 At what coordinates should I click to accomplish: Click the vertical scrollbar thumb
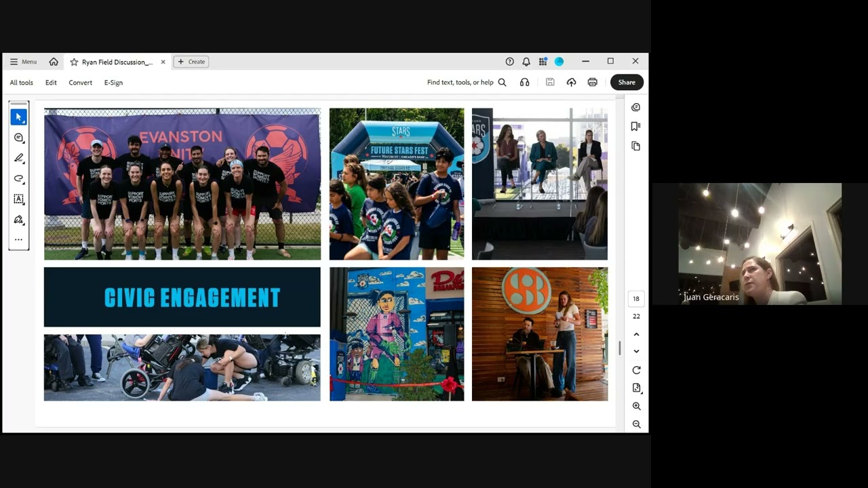coord(619,348)
